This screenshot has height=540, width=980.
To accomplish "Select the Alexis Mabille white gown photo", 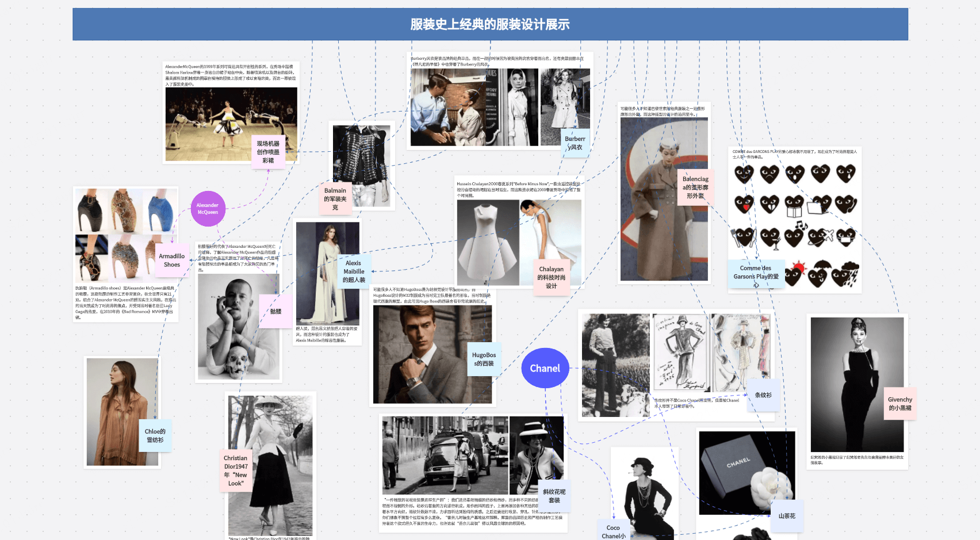I will pyautogui.click(x=328, y=273).
